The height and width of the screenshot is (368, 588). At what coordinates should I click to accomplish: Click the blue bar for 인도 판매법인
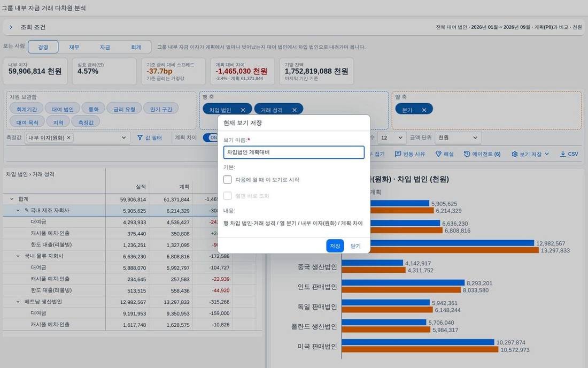coord(403,283)
